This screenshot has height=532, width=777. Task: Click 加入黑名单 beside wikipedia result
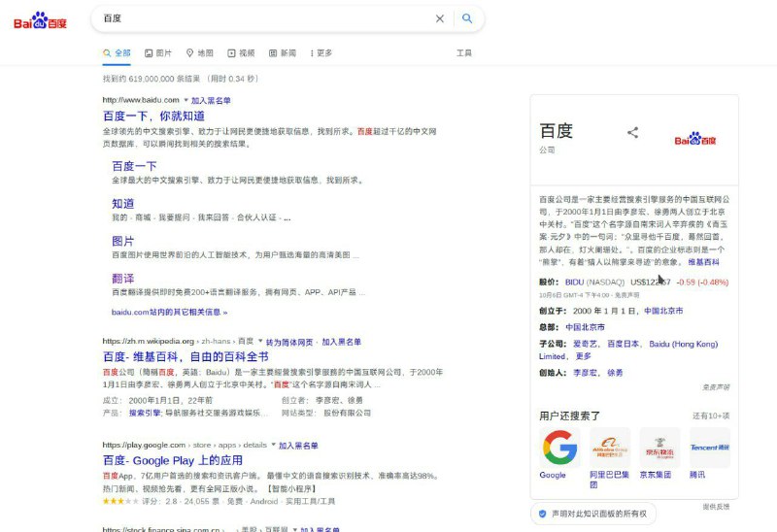pyautogui.click(x=342, y=342)
